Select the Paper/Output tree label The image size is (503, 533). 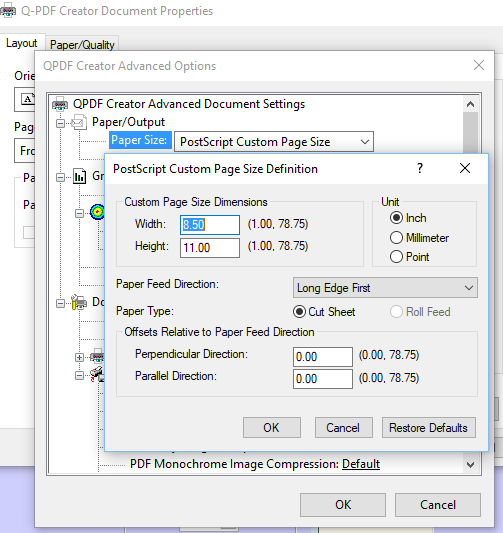click(x=128, y=122)
